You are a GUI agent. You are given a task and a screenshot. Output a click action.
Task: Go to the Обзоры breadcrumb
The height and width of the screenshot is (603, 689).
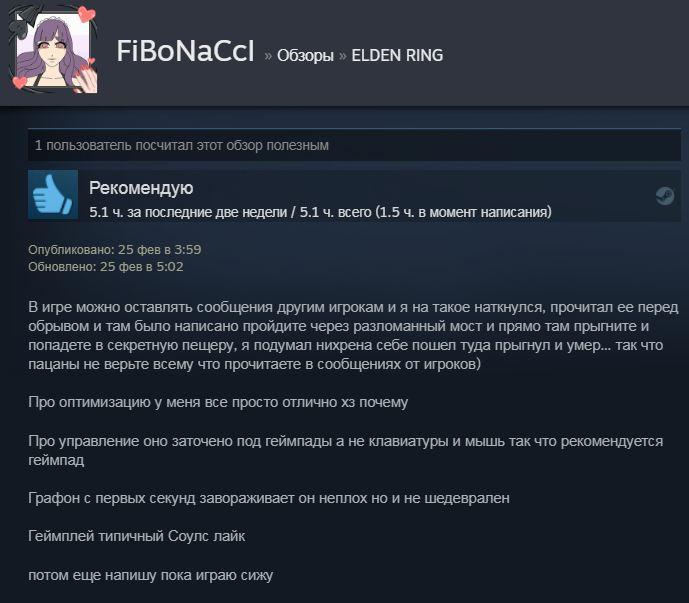tap(305, 55)
